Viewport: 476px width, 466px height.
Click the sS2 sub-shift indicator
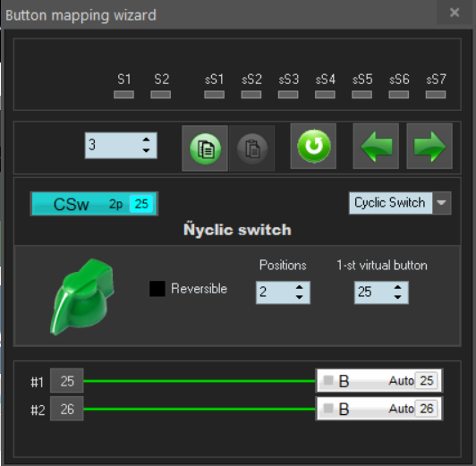(x=251, y=95)
